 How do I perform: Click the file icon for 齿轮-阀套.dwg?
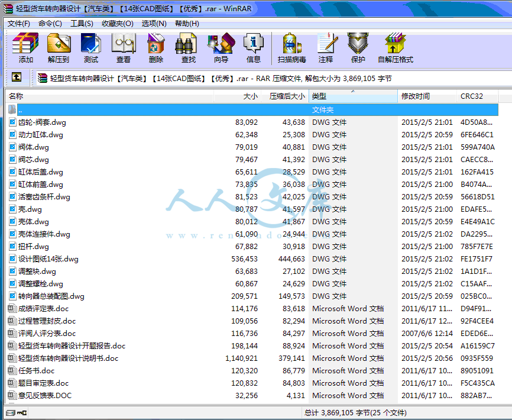12,122
